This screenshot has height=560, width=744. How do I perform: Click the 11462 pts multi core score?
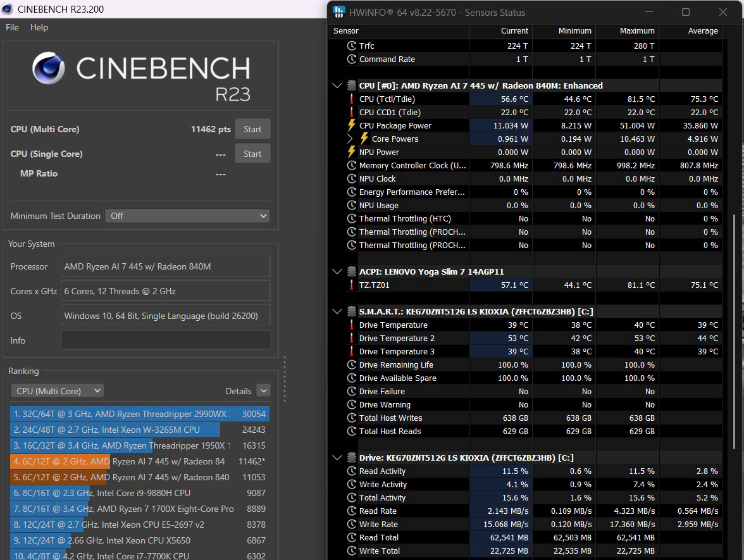tap(211, 129)
